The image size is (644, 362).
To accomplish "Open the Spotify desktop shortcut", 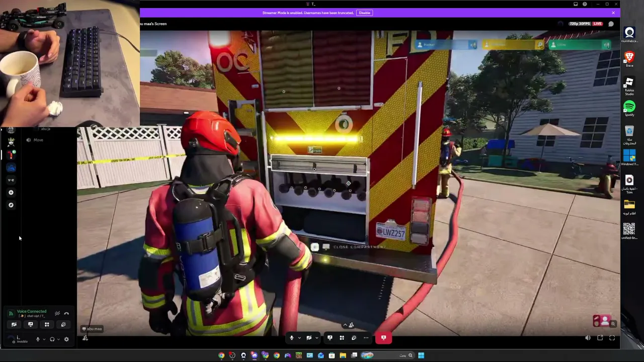I will pyautogui.click(x=629, y=109).
